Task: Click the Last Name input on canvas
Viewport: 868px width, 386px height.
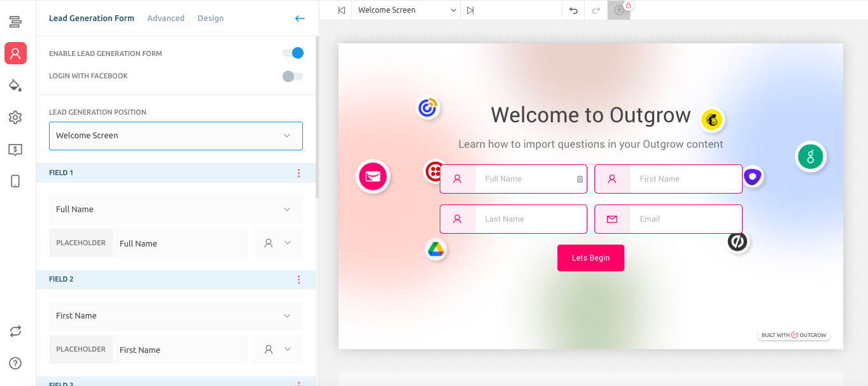Action: click(x=513, y=219)
